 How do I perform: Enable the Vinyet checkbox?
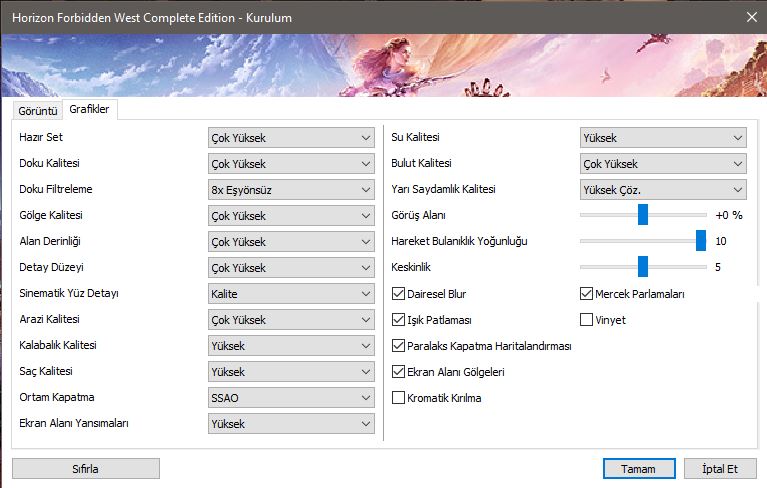(x=586, y=320)
